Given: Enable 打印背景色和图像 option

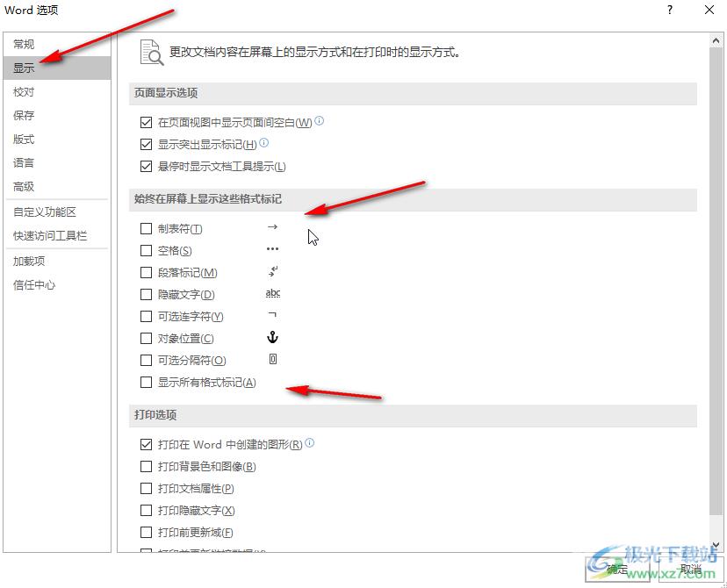Looking at the screenshot, I should coord(146,467).
